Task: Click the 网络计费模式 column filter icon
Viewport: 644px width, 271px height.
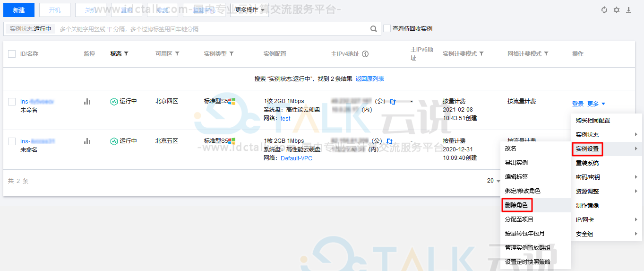Action: [546, 54]
